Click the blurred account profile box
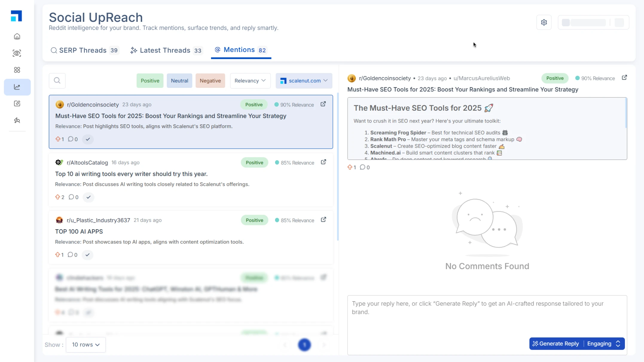 593,22
